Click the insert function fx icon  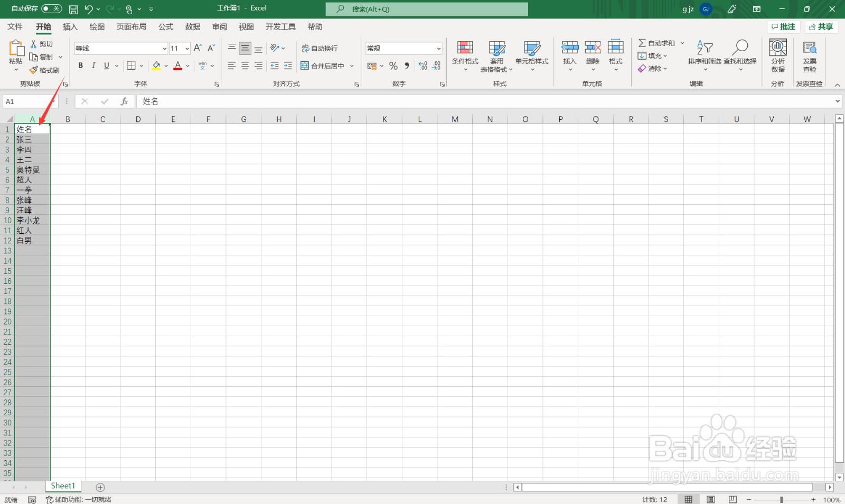tap(124, 101)
